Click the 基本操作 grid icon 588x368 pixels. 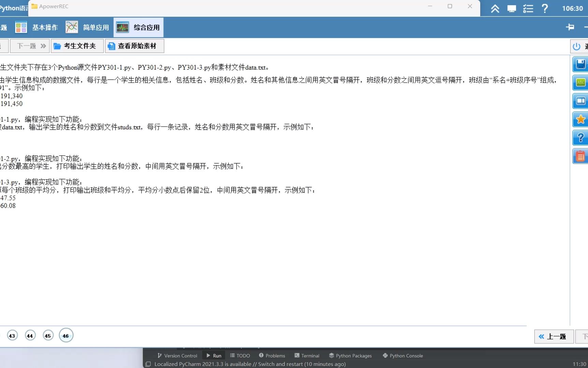(21, 27)
